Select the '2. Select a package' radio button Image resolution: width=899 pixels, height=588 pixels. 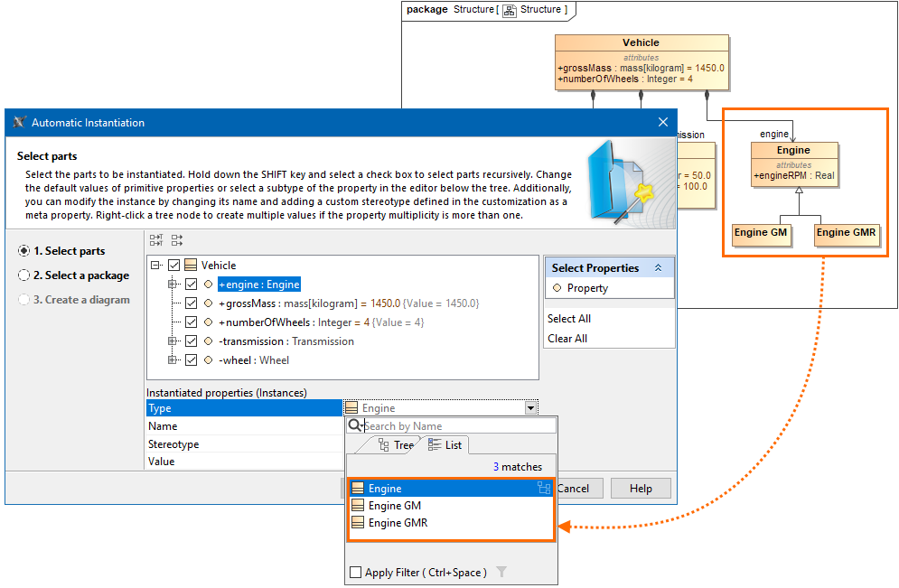[23, 275]
